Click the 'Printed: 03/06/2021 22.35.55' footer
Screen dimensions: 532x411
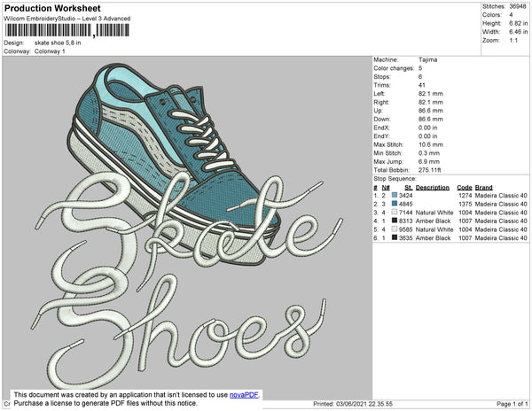click(x=353, y=404)
